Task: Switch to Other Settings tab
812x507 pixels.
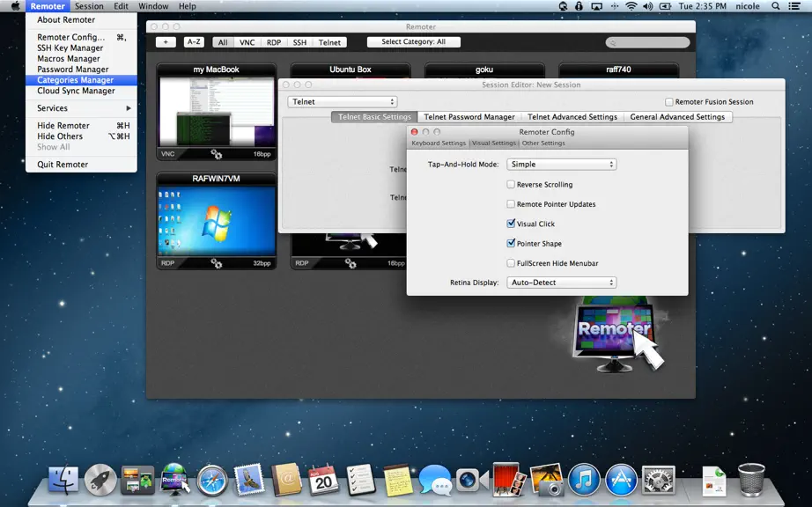Action: coord(543,143)
